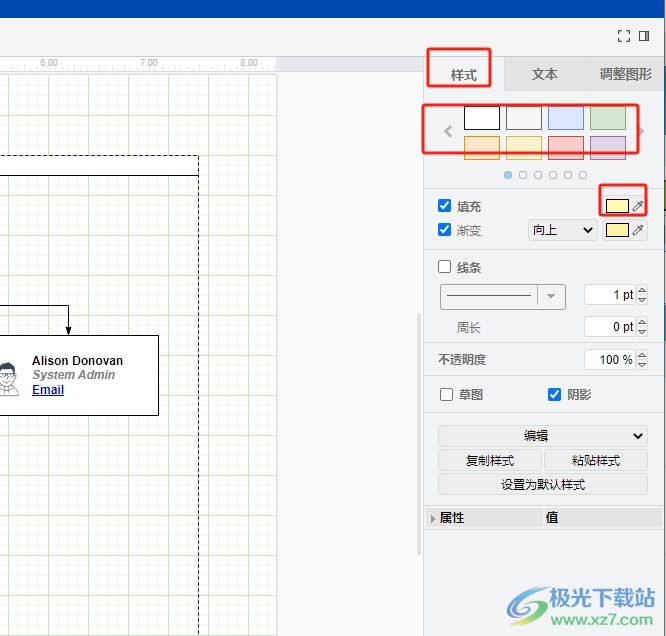The image size is (666, 636).
Task: Select the second style page dot
Action: pos(523,175)
